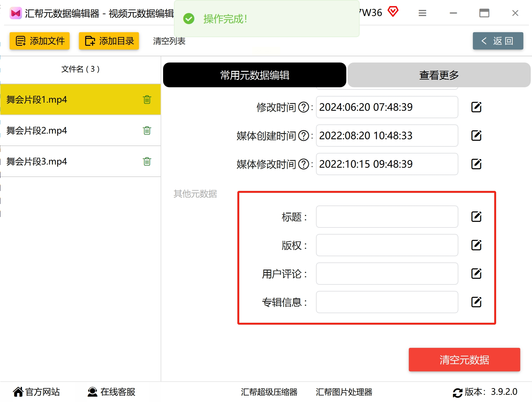Click red 清空元数据 button
This screenshot has height=402, width=532.
464,360
